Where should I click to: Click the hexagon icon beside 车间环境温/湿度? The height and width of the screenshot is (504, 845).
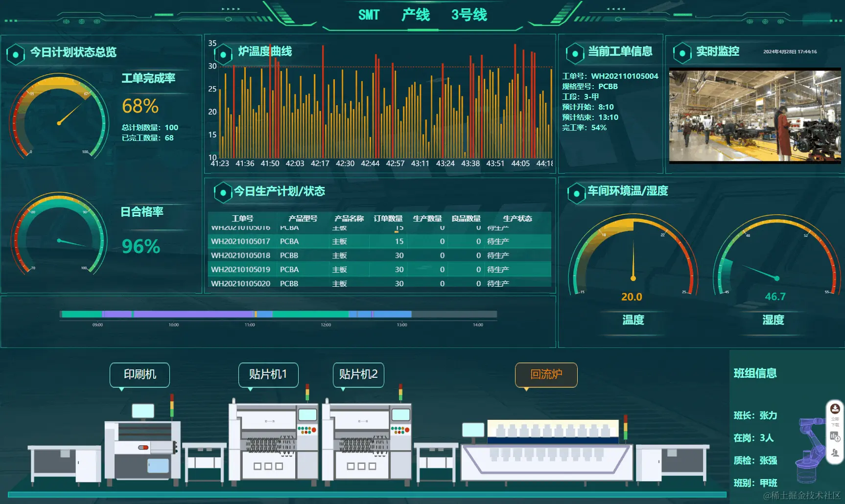pyautogui.click(x=577, y=193)
